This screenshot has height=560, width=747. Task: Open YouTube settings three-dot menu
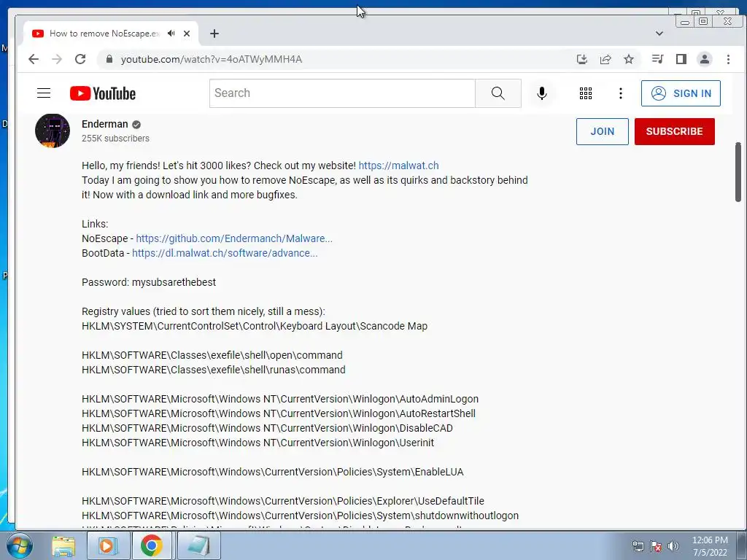point(620,93)
